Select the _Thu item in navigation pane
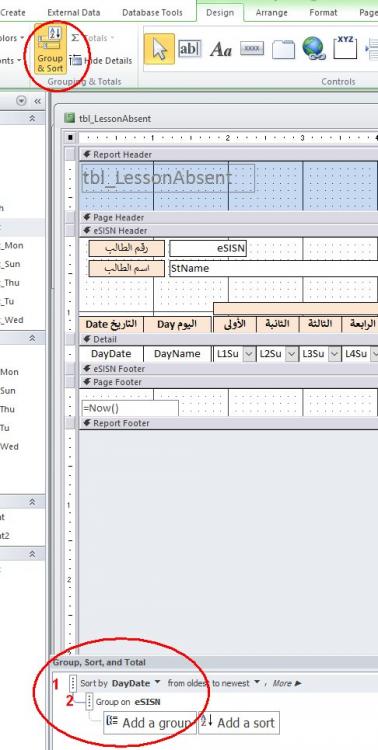 tap(10, 283)
